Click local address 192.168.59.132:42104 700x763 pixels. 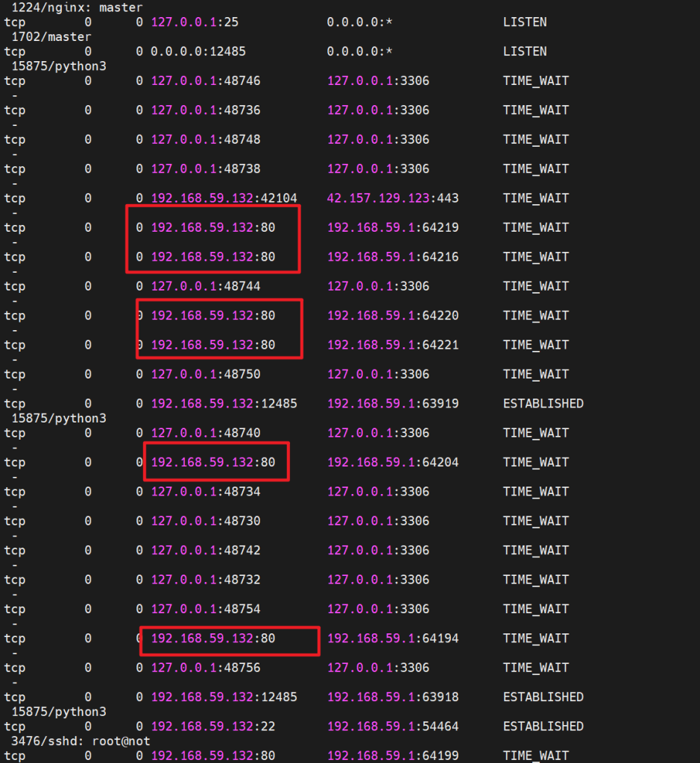[x=224, y=198]
